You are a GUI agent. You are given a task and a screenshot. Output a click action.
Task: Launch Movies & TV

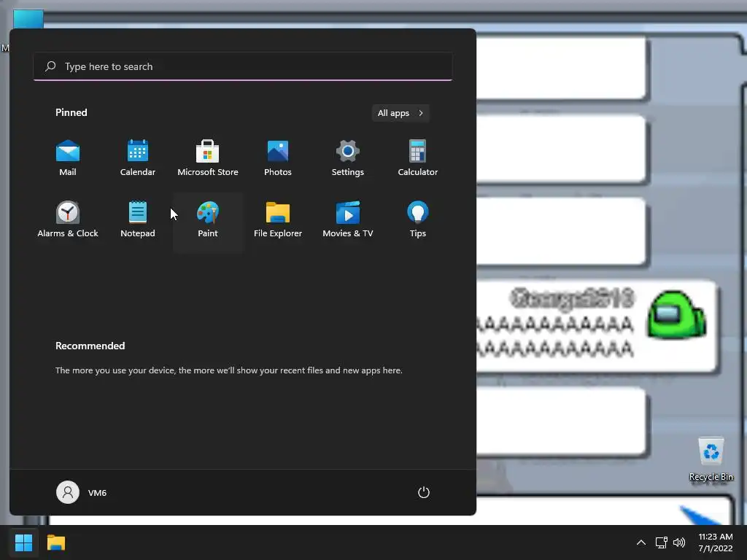click(348, 219)
